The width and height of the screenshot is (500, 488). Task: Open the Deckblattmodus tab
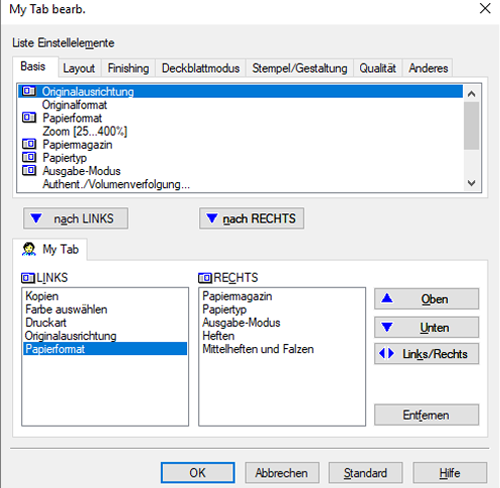[201, 68]
